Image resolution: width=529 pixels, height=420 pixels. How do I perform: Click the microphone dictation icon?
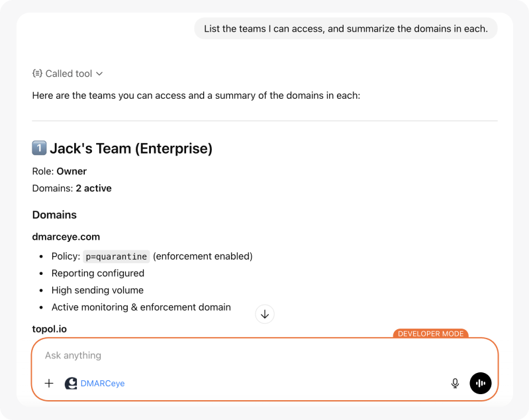coord(455,383)
